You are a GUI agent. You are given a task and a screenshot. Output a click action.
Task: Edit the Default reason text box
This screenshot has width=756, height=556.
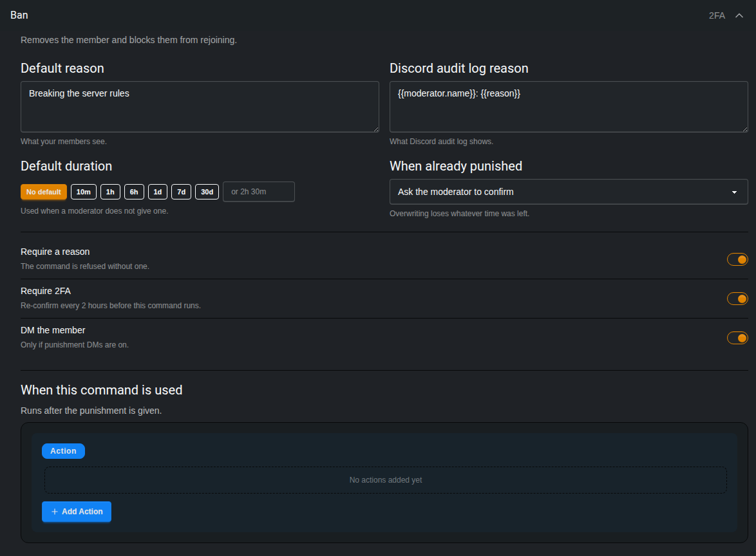[200, 106]
